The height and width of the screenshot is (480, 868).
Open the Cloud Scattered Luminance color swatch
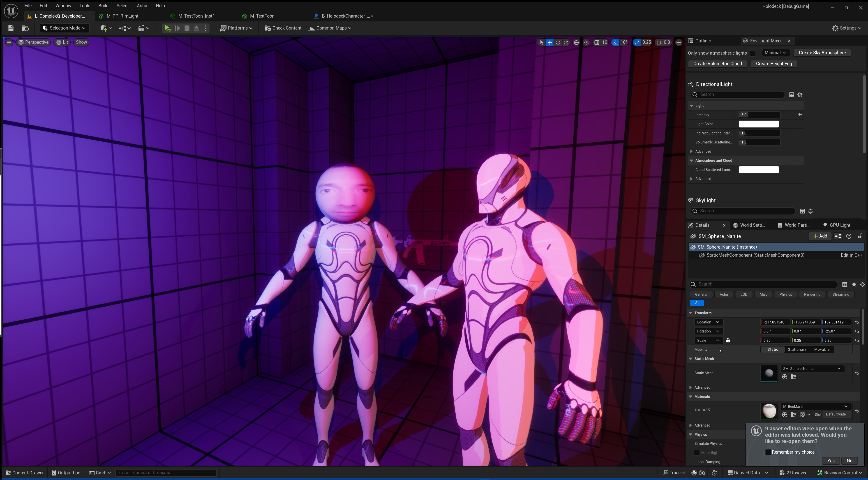coord(759,170)
